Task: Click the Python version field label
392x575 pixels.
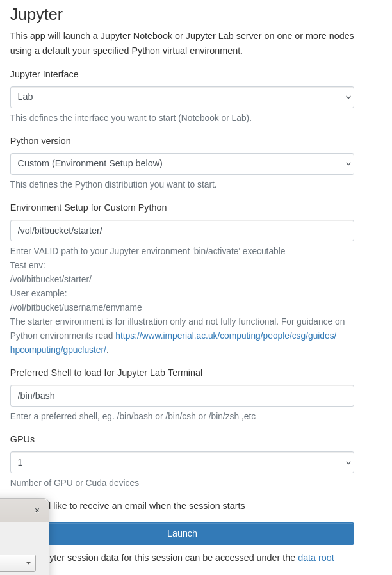Action: point(40,141)
